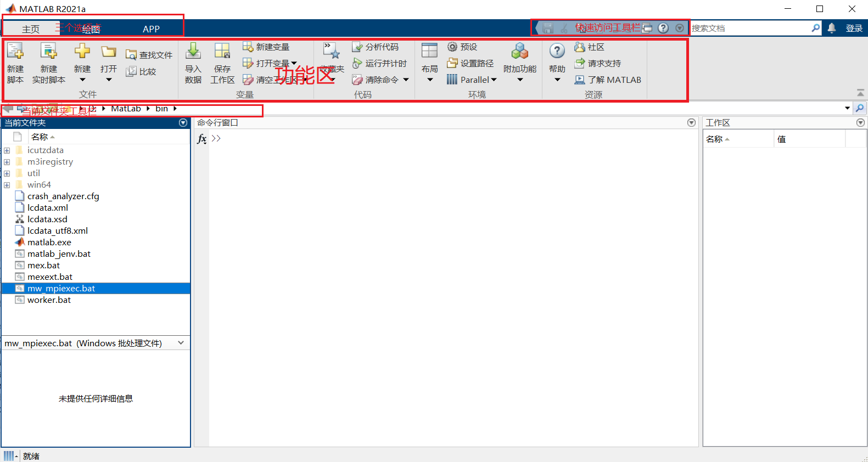Click the New Live Script (新建实时脚本) icon
868x462 pixels.
tap(49, 52)
